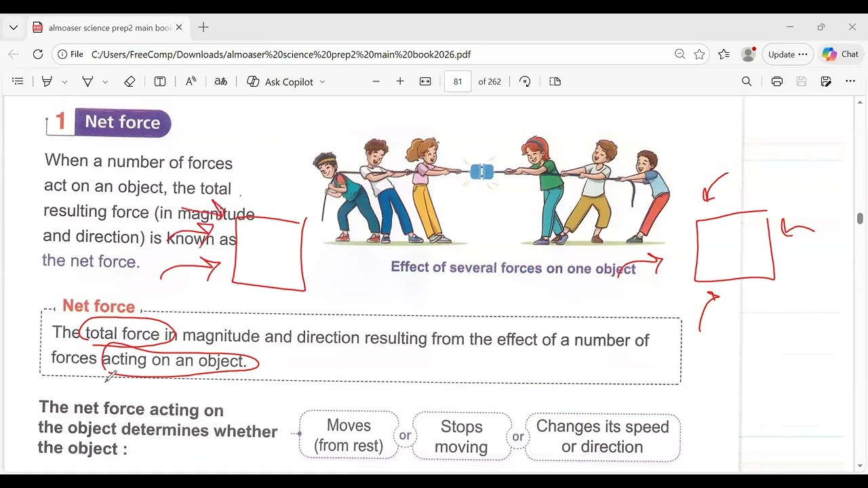Select the Draw pen tool

tap(87, 81)
